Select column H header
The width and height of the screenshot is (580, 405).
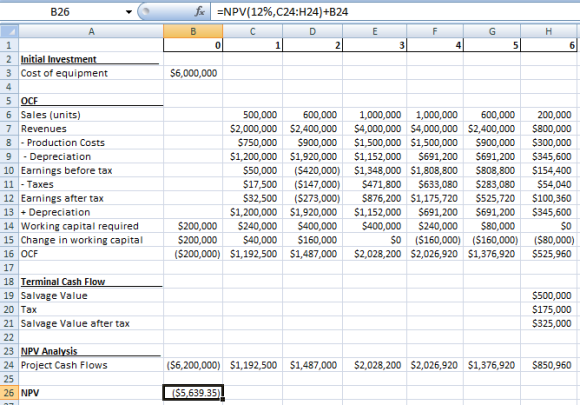pos(549,31)
